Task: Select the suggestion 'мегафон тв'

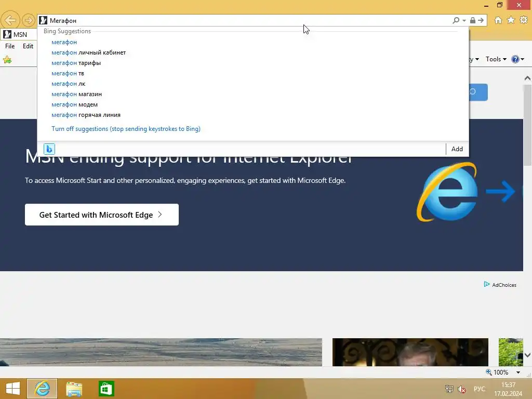Action: (68, 73)
